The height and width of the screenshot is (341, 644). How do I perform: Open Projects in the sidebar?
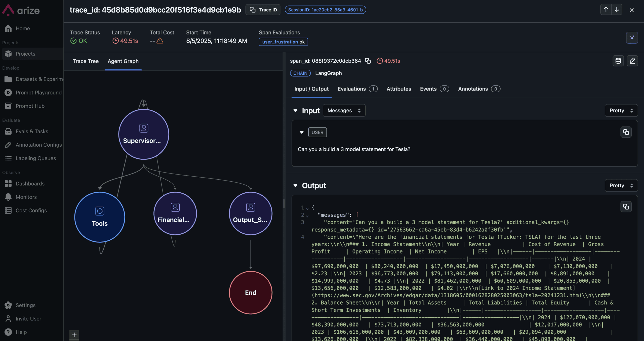tap(25, 54)
